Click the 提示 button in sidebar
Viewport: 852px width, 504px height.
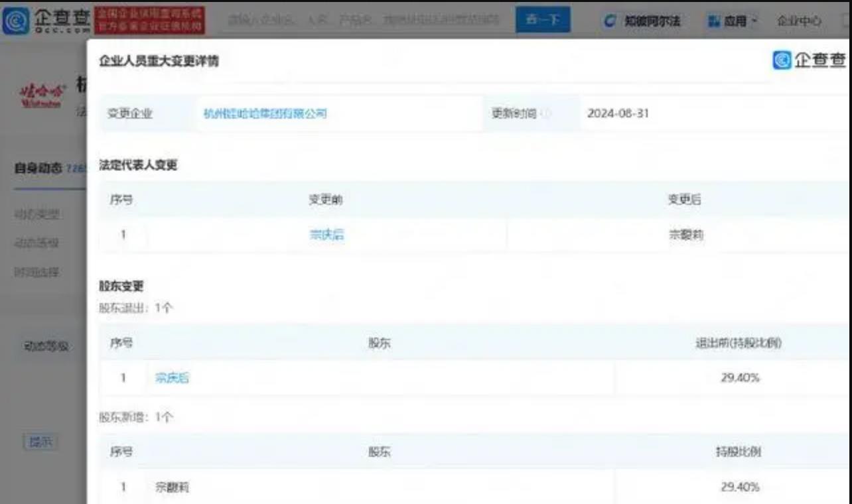[41, 441]
